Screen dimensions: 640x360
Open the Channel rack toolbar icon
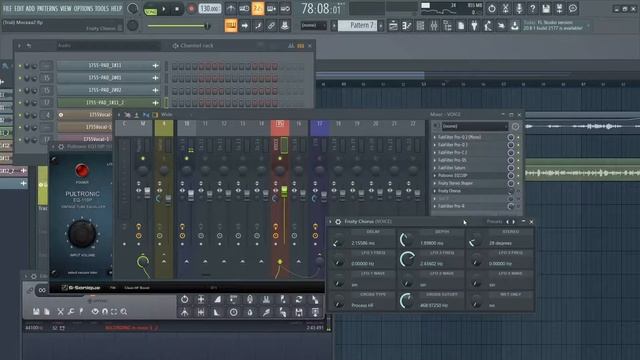[420, 26]
